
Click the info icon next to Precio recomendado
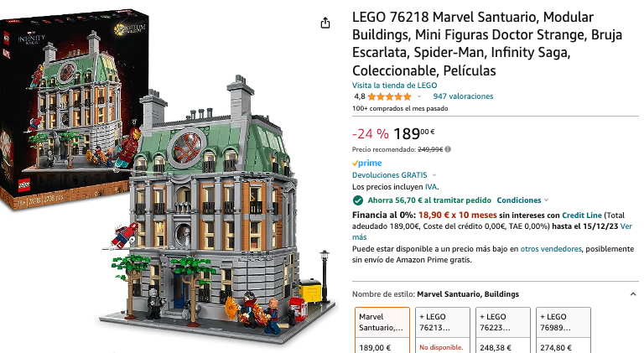pos(448,149)
